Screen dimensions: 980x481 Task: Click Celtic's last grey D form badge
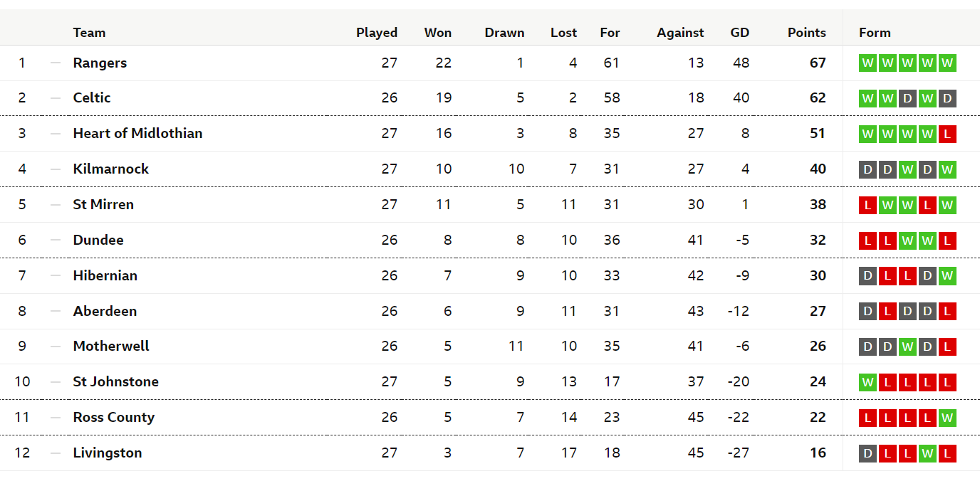(947, 98)
